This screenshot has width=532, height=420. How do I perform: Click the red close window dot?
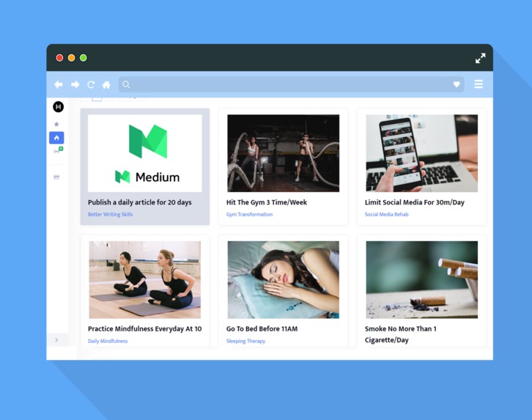coord(59,58)
